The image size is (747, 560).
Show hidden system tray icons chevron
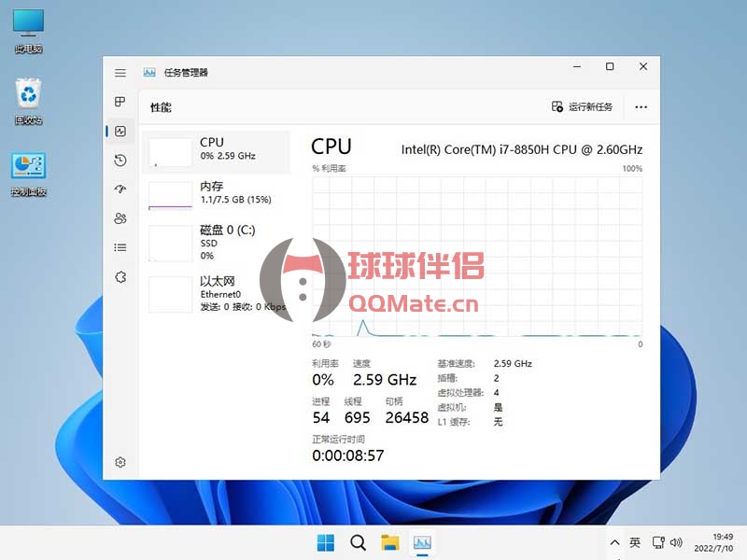click(x=614, y=542)
